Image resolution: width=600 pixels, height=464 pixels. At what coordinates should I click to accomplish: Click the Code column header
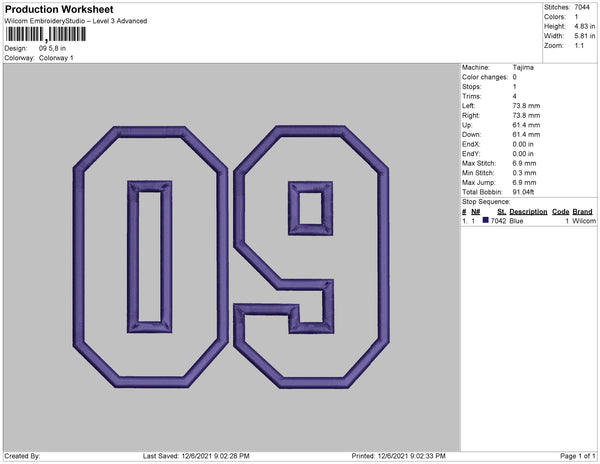pyautogui.click(x=560, y=212)
